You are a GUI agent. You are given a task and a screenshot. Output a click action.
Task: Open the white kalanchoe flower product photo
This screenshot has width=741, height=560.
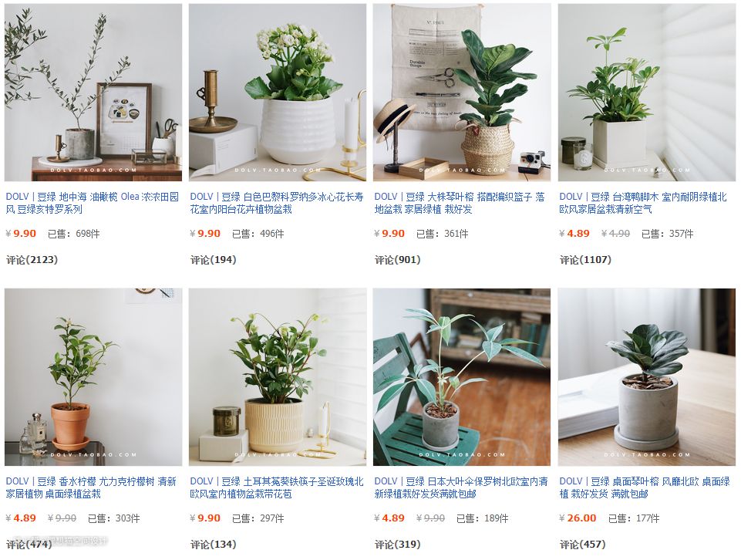(278, 93)
